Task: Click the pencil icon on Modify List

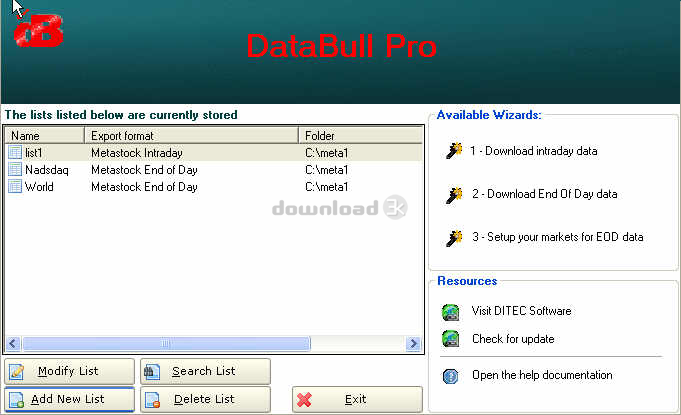Action: pyautogui.click(x=17, y=372)
